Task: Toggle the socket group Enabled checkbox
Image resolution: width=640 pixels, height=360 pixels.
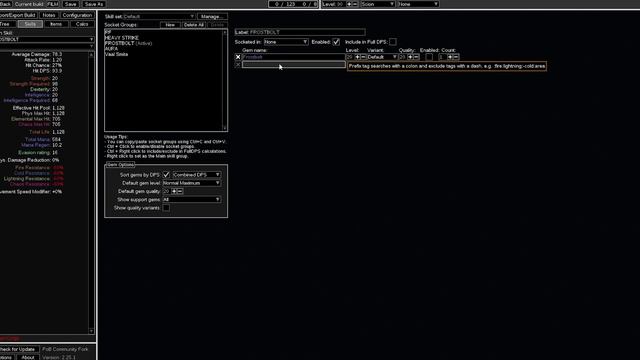Action: (336, 42)
